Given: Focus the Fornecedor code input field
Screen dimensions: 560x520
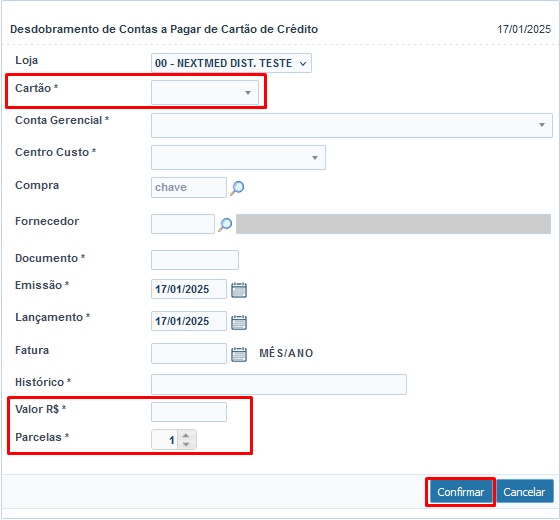Looking at the screenshot, I should (183, 224).
